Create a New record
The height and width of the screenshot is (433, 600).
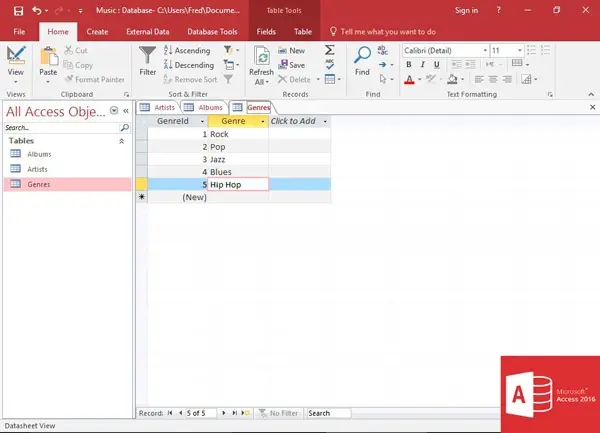pyautogui.click(x=291, y=50)
